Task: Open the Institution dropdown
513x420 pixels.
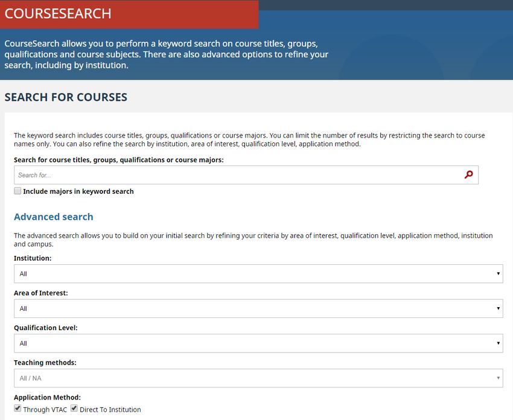Action: (x=258, y=274)
